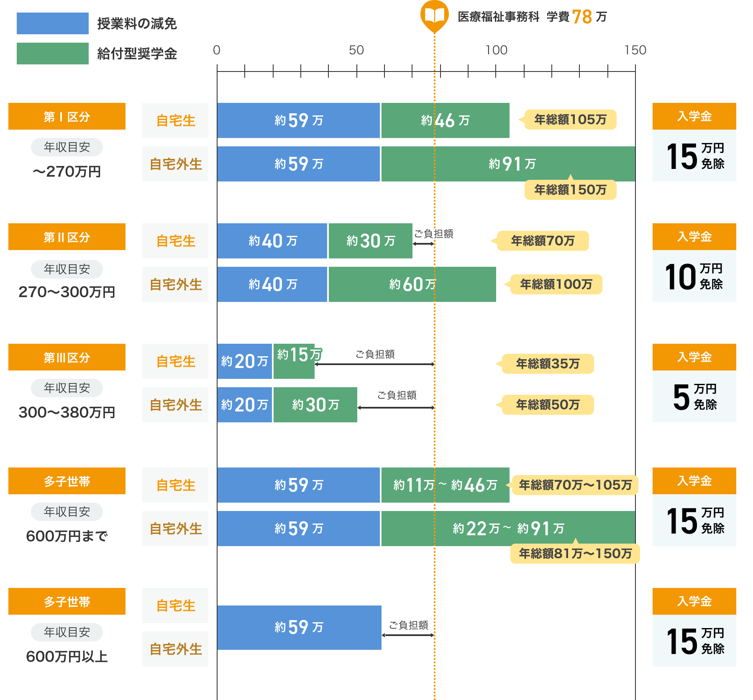This screenshot has height=700, width=753.
Task: Click the 年総額35万 callout bubble
Action: tap(547, 364)
